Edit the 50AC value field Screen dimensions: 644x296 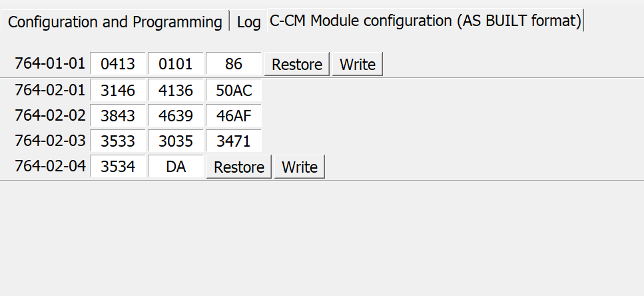point(234,90)
